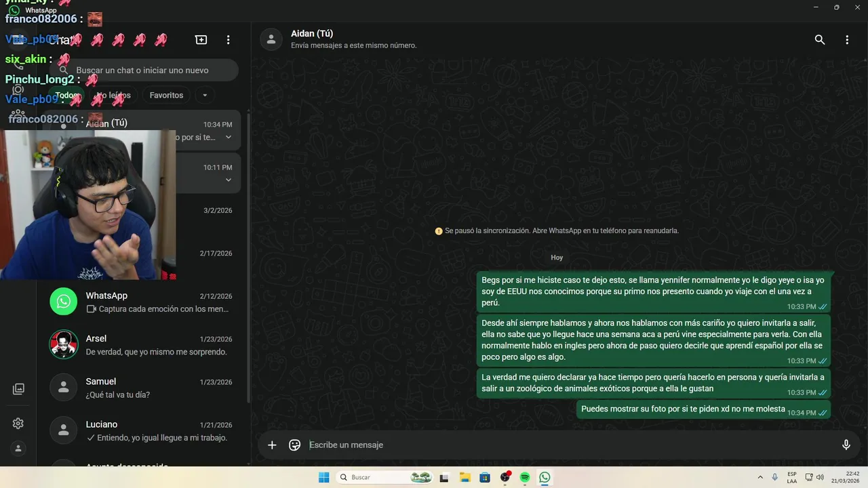Image resolution: width=868 pixels, height=488 pixels.
Task: Click the 'Captura cada emoción' preview
Action: (x=165, y=309)
